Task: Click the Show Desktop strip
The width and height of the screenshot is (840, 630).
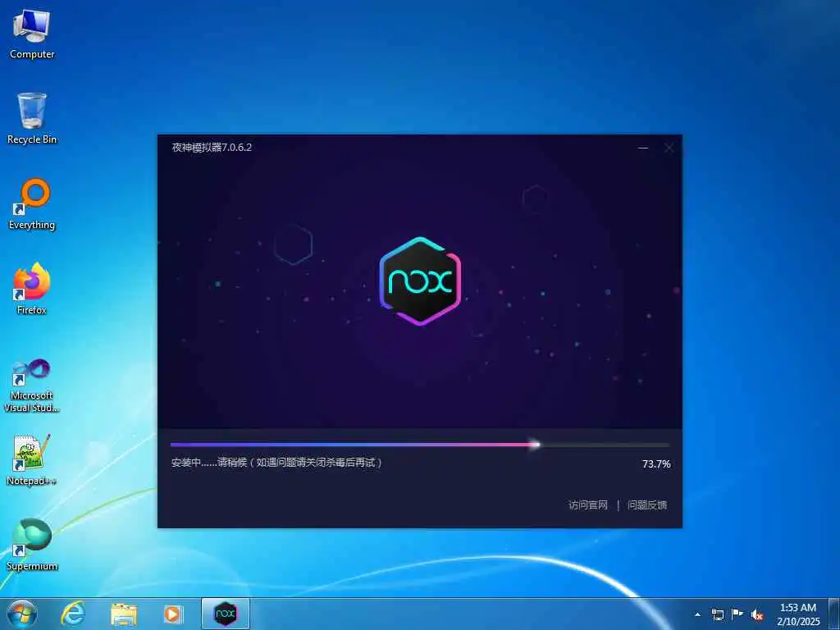Action: (x=834, y=614)
